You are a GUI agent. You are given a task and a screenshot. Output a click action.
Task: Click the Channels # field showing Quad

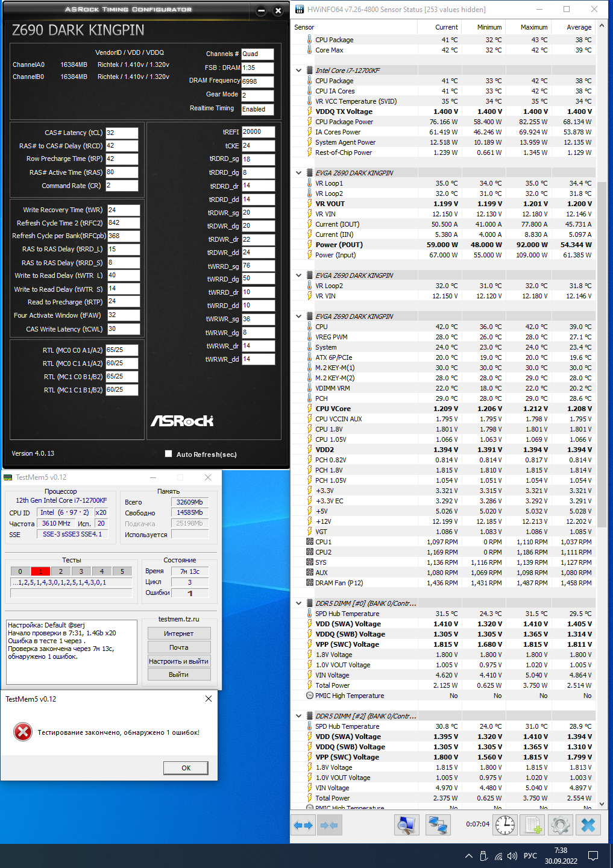point(257,54)
